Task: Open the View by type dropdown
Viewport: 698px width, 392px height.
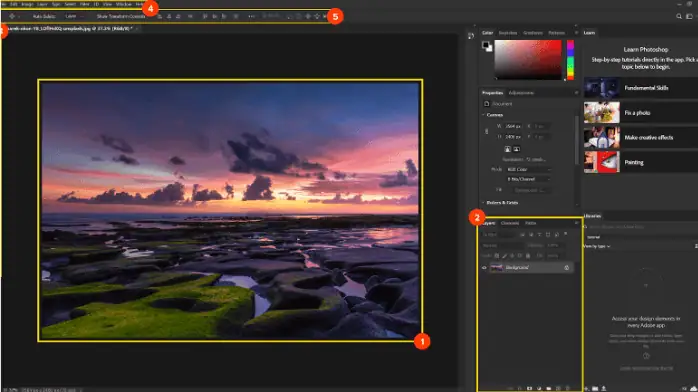Action: click(598, 246)
